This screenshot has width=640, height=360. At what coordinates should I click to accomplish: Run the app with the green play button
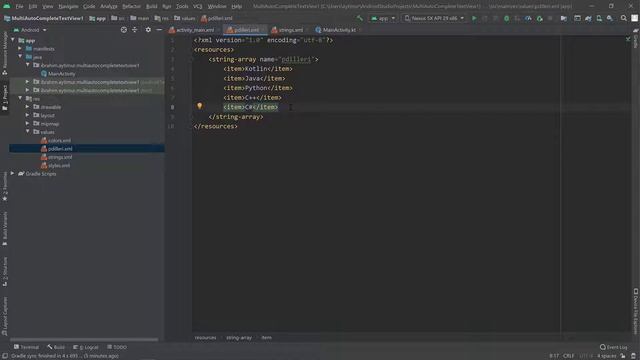click(474, 18)
